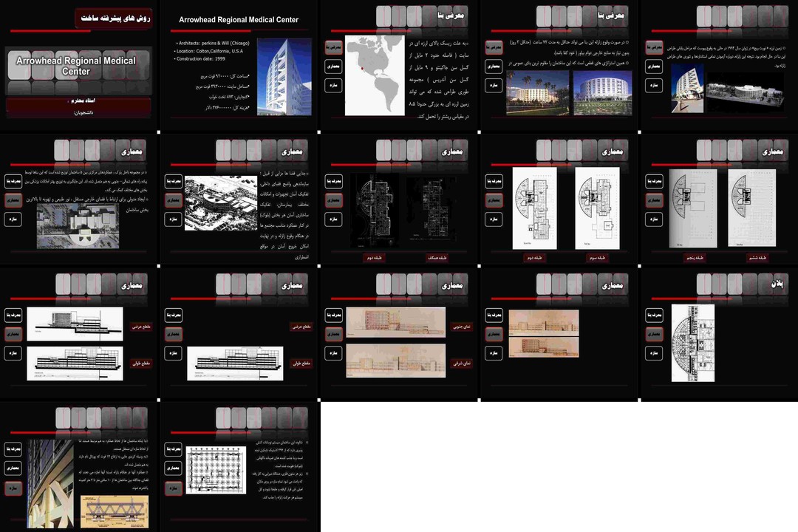Image resolution: width=798 pixels, height=532 pixels.
Task: Click the 'Location: Colton, California, U.S.A' line
Action: 210,51
